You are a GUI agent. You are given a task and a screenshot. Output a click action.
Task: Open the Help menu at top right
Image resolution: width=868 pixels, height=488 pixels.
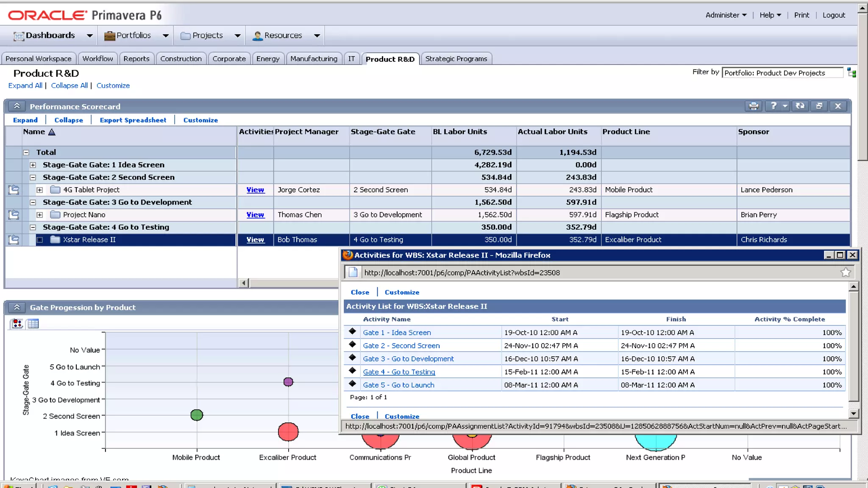770,15
